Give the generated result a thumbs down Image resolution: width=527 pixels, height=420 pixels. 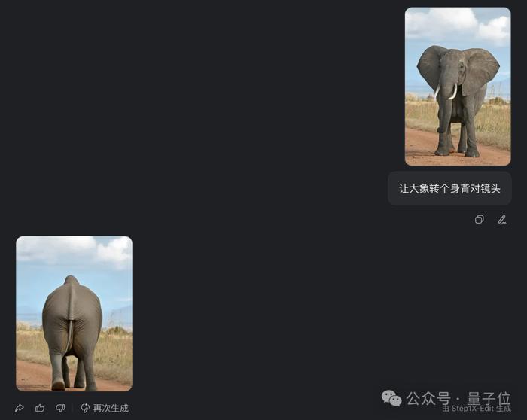(x=60, y=408)
